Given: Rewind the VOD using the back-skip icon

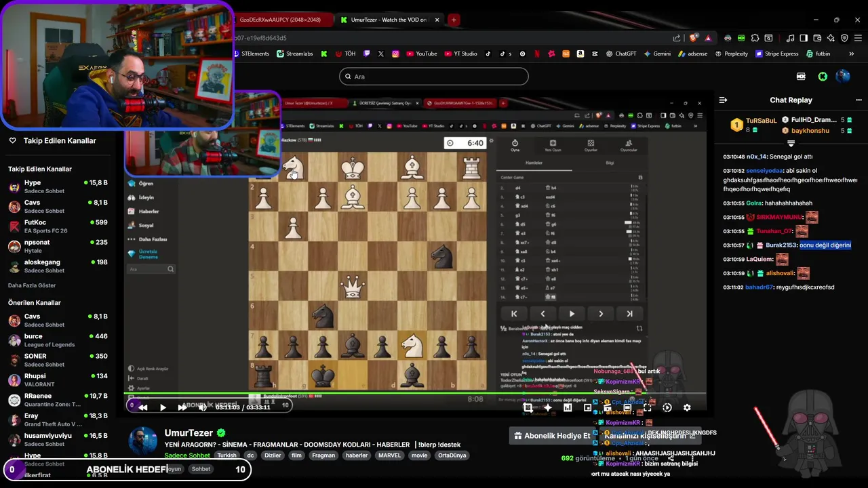Looking at the screenshot, I should tap(142, 407).
